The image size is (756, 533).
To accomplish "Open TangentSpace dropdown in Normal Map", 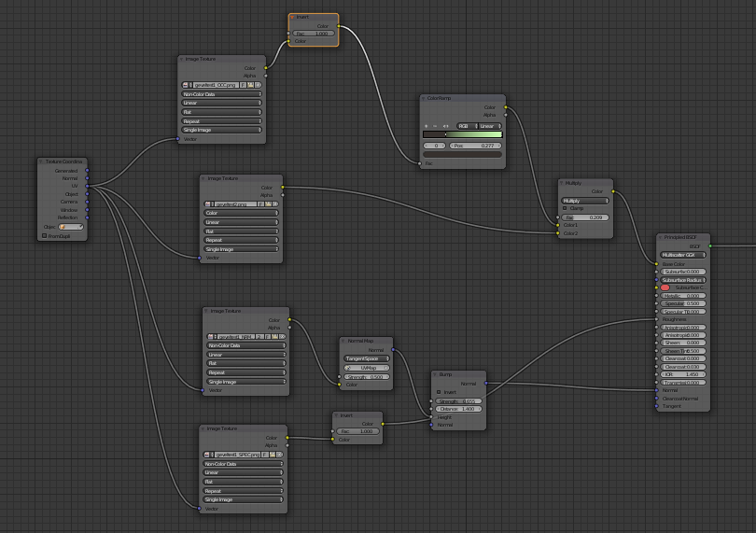I will coord(367,358).
